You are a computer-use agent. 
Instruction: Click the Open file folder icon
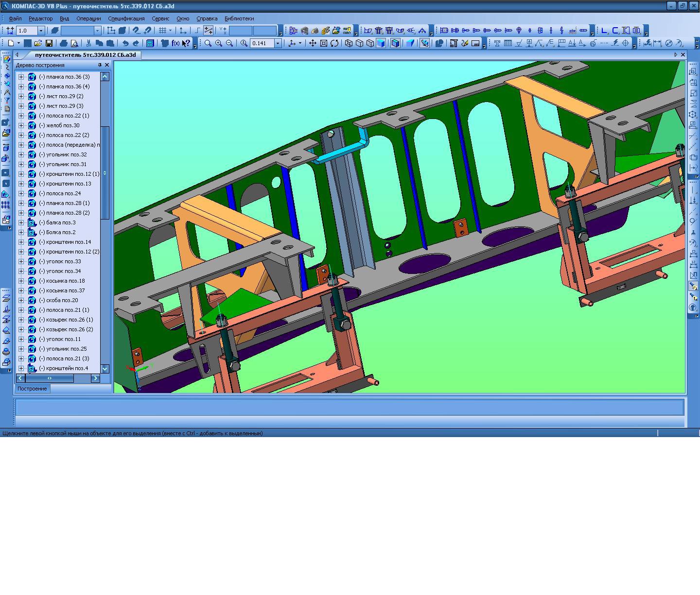tap(38, 43)
